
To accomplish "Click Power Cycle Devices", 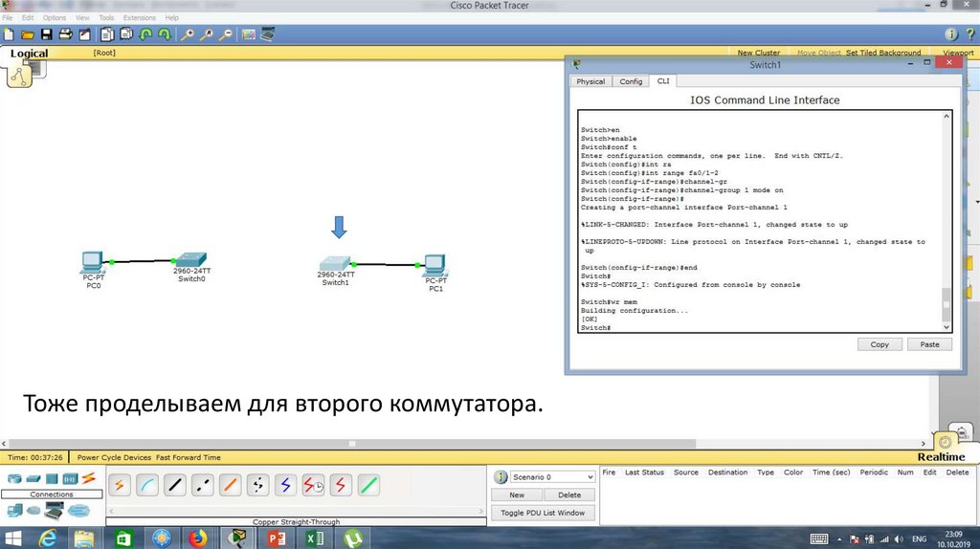I will pos(115,458).
